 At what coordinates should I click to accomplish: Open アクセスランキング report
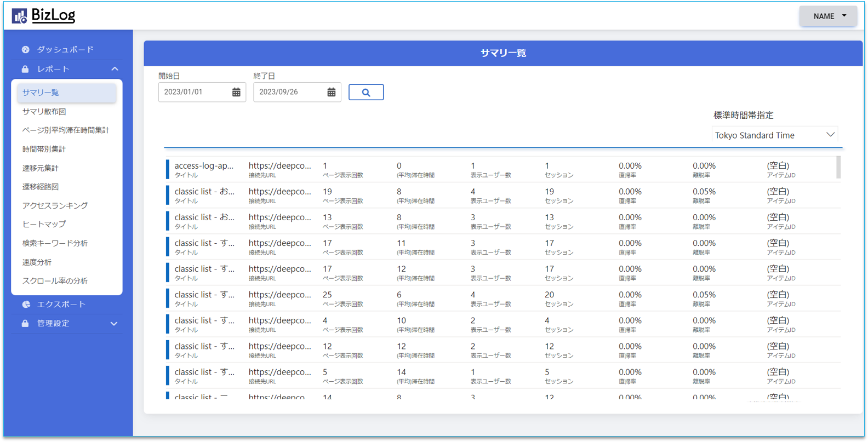[x=55, y=206]
